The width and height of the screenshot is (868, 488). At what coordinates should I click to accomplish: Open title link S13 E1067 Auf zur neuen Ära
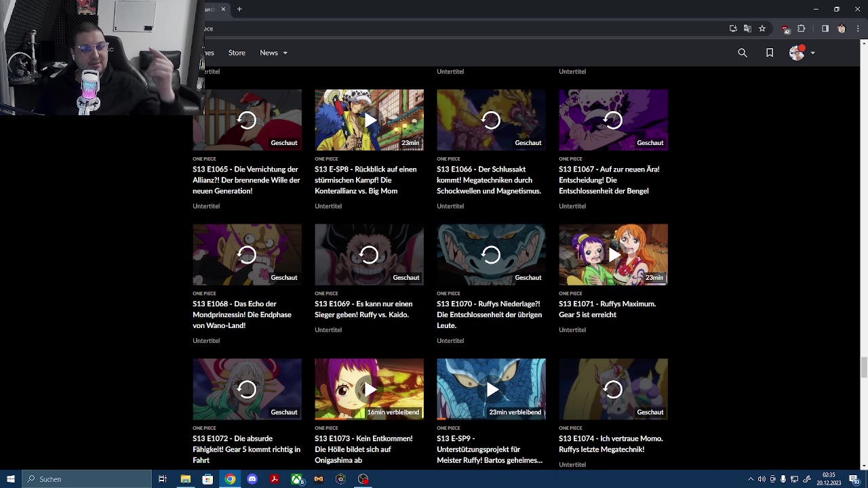[x=609, y=180]
